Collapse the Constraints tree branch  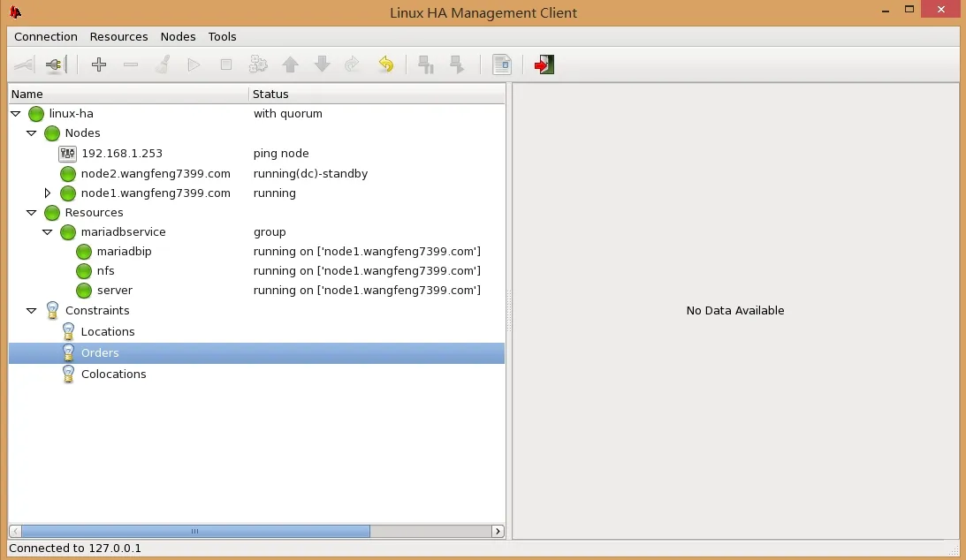(32, 311)
